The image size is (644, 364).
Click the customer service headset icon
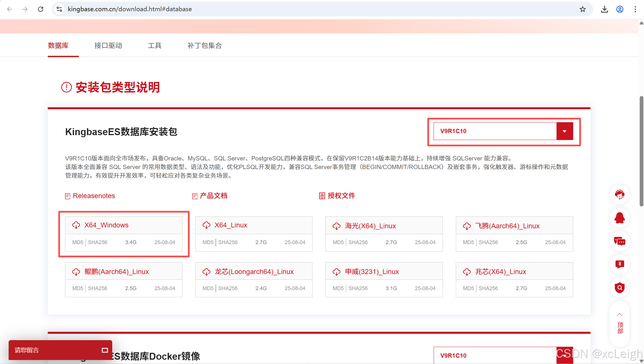click(619, 195)
